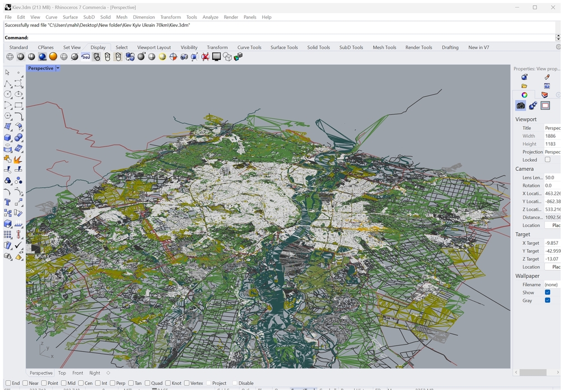Open the Projection dropdown in Viewport properties
This screenshot has height=392, width=563.
coord(552,152)
